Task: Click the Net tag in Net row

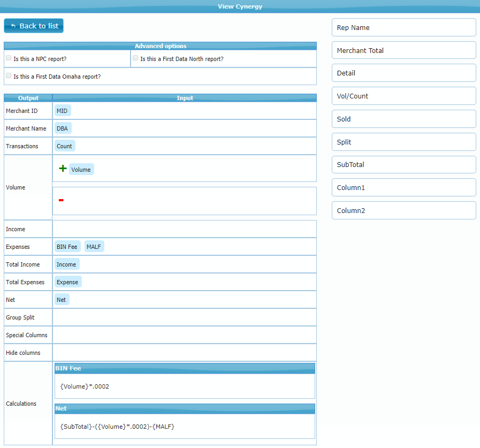Action: (x=62, y=300)
